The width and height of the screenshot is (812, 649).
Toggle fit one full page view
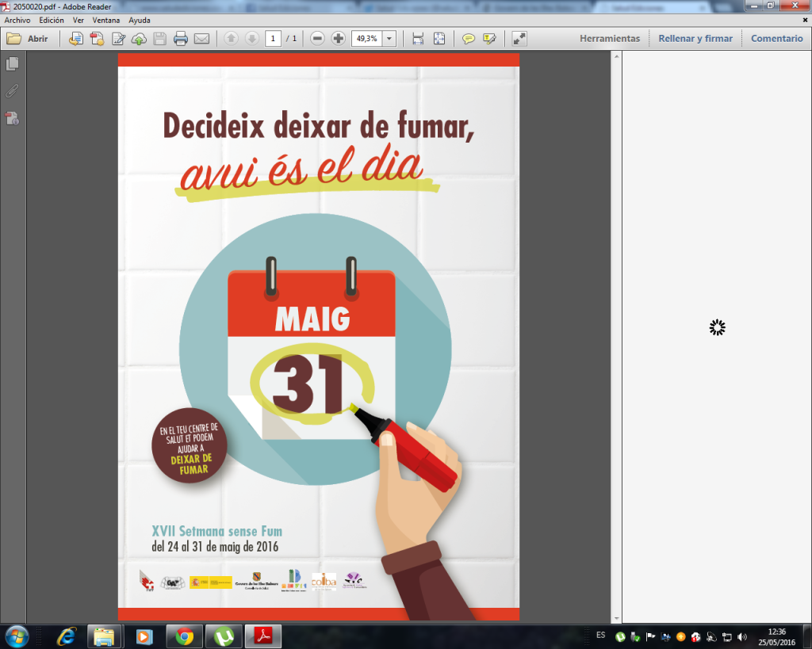click(439, 39)
